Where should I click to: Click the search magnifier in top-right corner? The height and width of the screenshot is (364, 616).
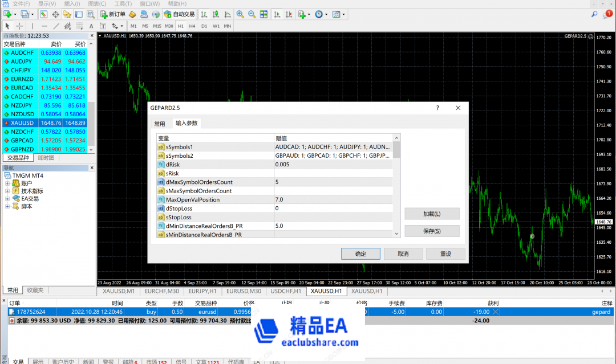pos(594,14)
